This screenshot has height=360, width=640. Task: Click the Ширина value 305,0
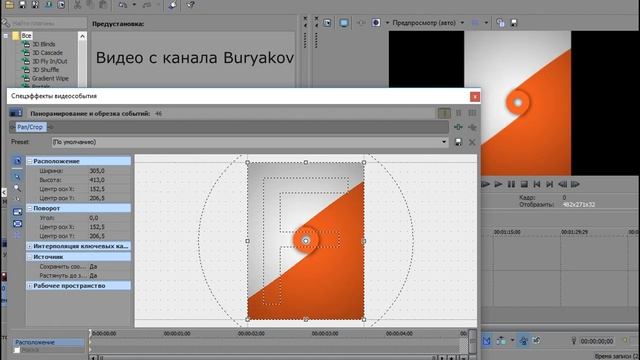point(97,171)
